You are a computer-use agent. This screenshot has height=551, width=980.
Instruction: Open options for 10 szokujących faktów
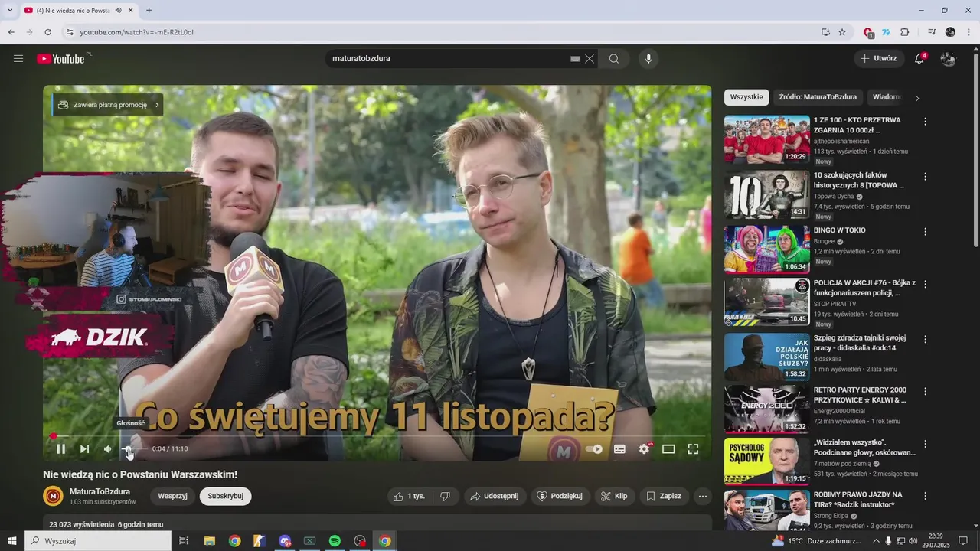tap(925, 177)
